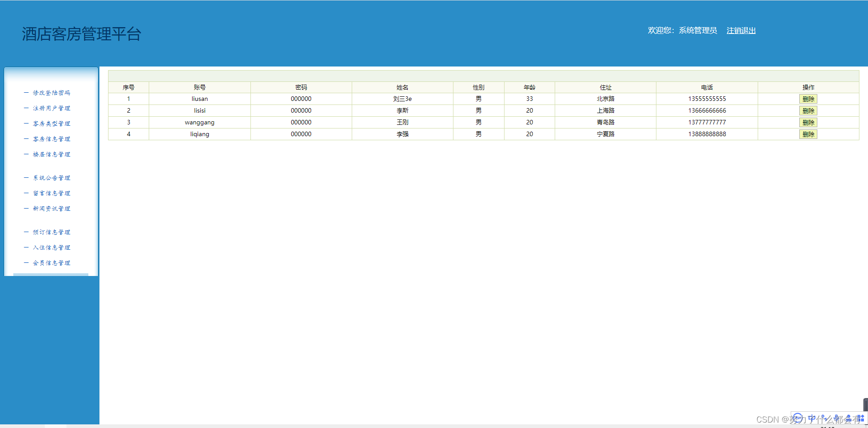Go to 会员信息管理
Image resolution: width=868 pixels, height=428 pixels.
(52, 263)
